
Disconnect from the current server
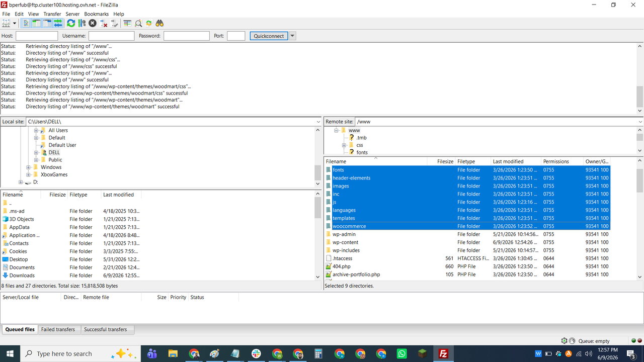pyautogui.click(x=104, y=23)
